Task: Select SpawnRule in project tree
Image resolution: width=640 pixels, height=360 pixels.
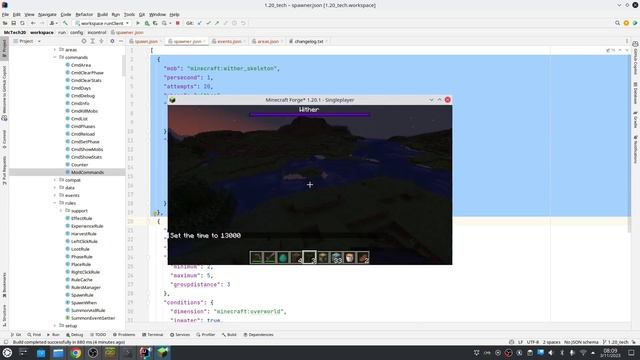Action: [82, 295]
